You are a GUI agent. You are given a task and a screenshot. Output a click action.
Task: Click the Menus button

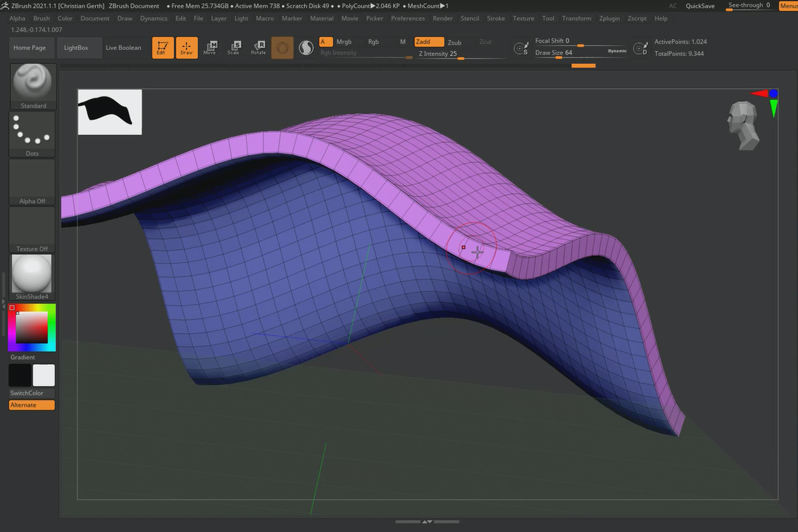788,6
